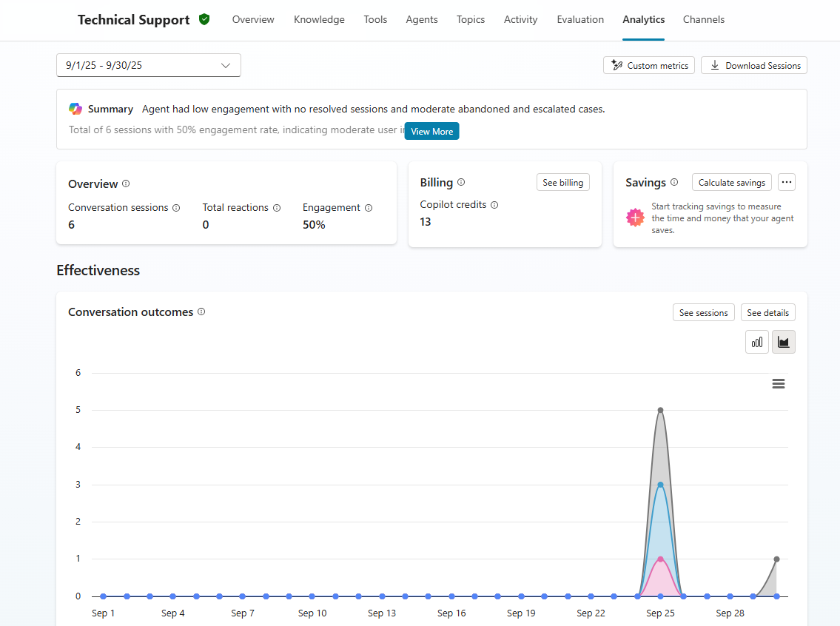The image size is (840, 626).
Task: Click the gray peak point at 5
Action: (x=661, y=410)
